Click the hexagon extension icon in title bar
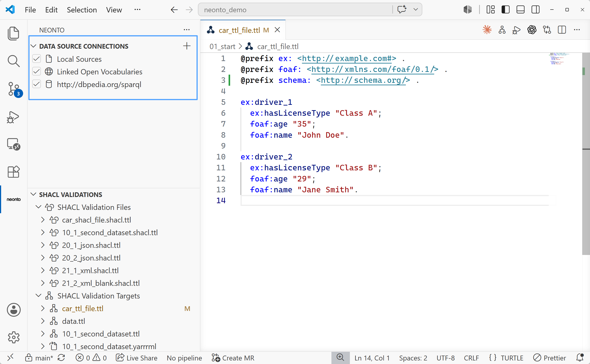This screenshot has width=590, height=364. pyautogui.click(x=468, y=10)
